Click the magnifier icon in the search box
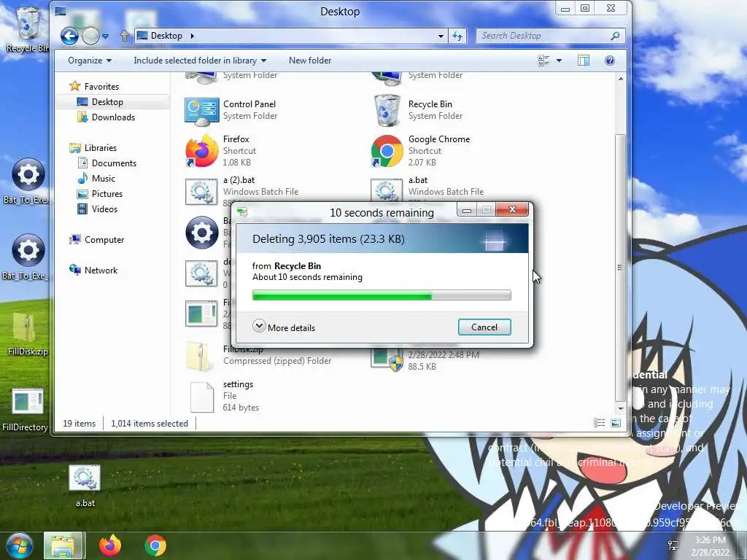 point(615,36)
